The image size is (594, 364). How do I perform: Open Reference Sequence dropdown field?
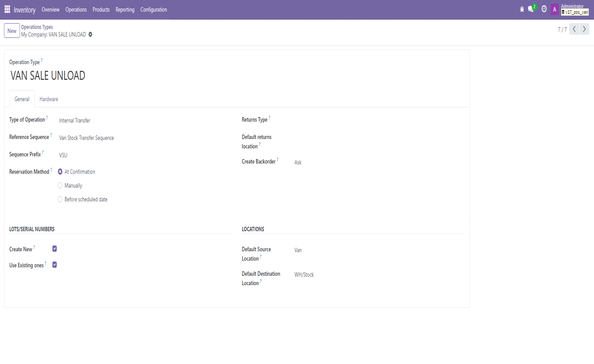(145, 138)
